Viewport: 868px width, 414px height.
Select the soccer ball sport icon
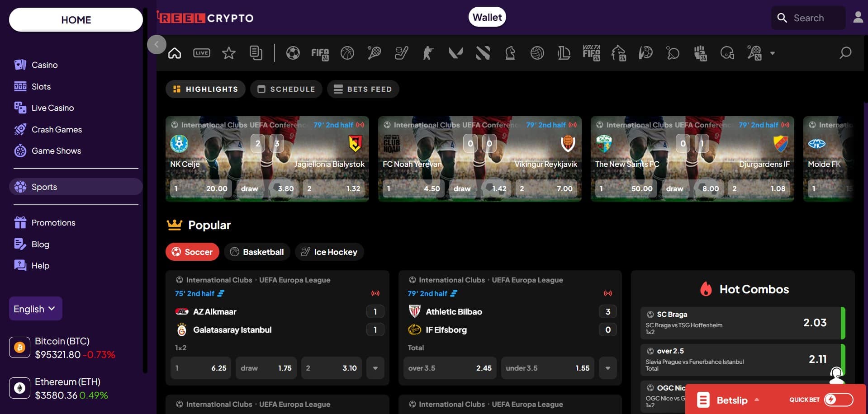(293, 53)
